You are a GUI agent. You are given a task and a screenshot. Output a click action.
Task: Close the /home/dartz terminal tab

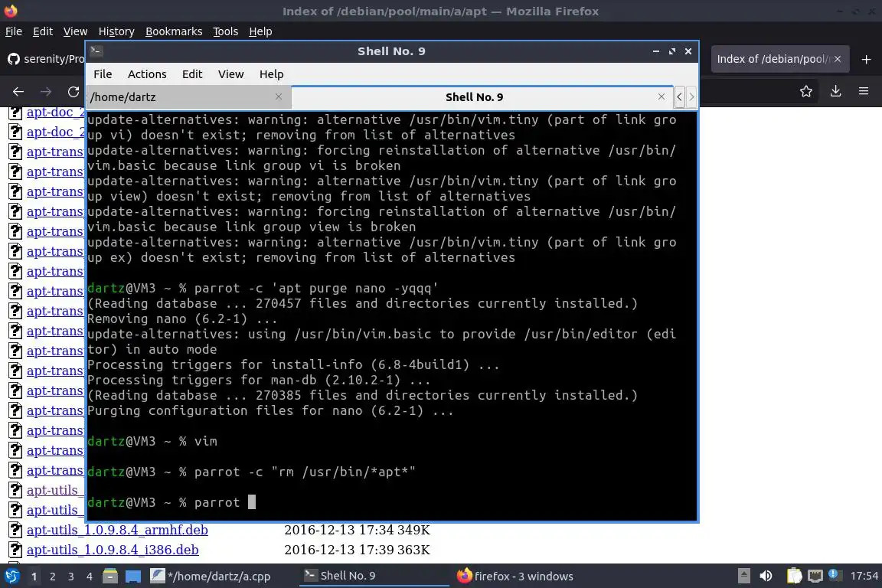[279, 96]
